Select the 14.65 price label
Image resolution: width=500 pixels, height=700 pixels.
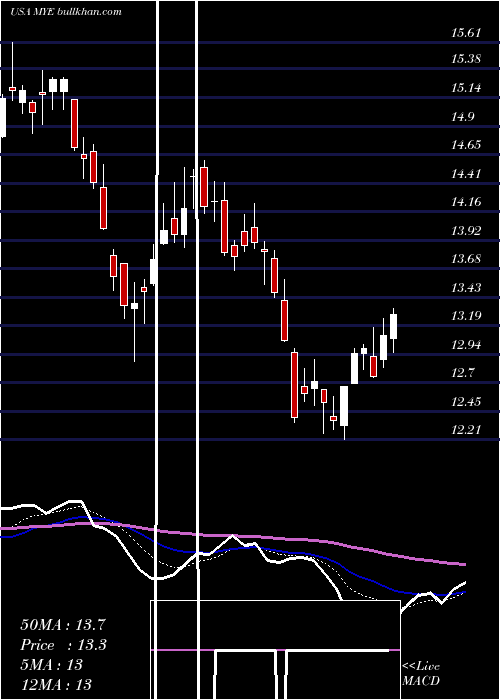466,145
